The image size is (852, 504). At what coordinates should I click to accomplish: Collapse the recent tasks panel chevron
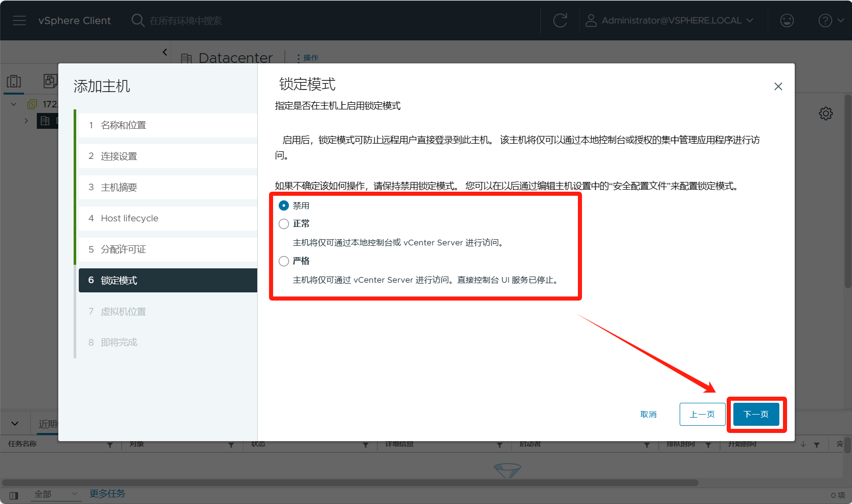tap(15, 423)
